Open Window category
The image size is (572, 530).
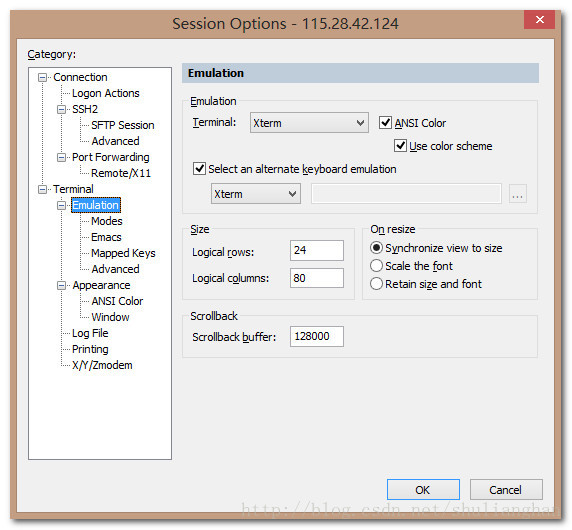click(110, 317)
